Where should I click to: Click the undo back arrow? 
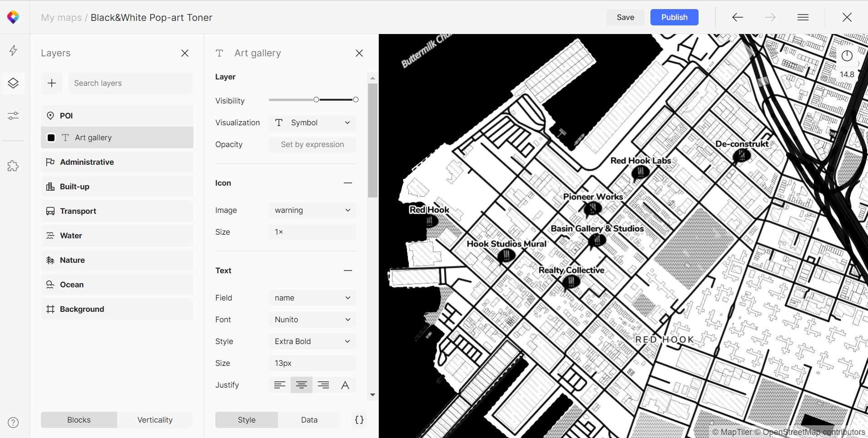click(738, 17)
